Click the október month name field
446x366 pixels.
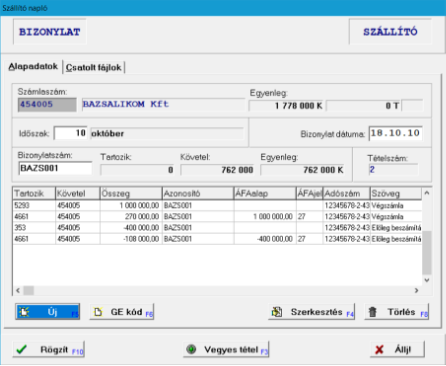pos(167,133)
